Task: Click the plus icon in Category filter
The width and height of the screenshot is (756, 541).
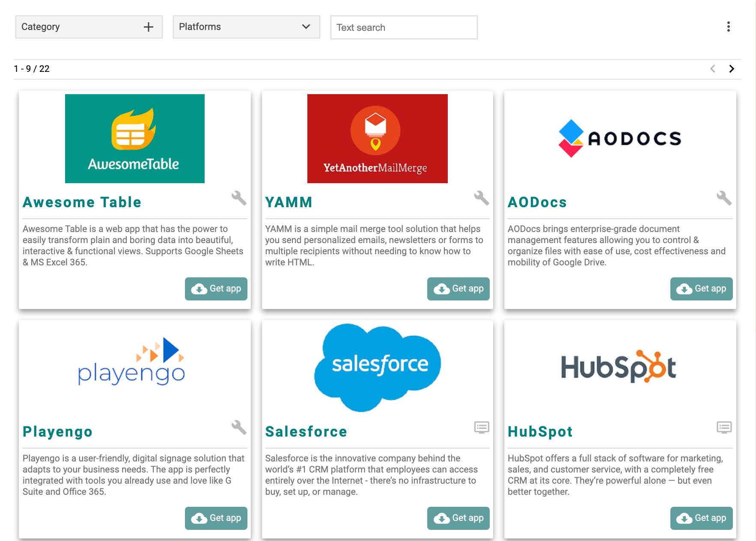Action: [x=149, y=27]
